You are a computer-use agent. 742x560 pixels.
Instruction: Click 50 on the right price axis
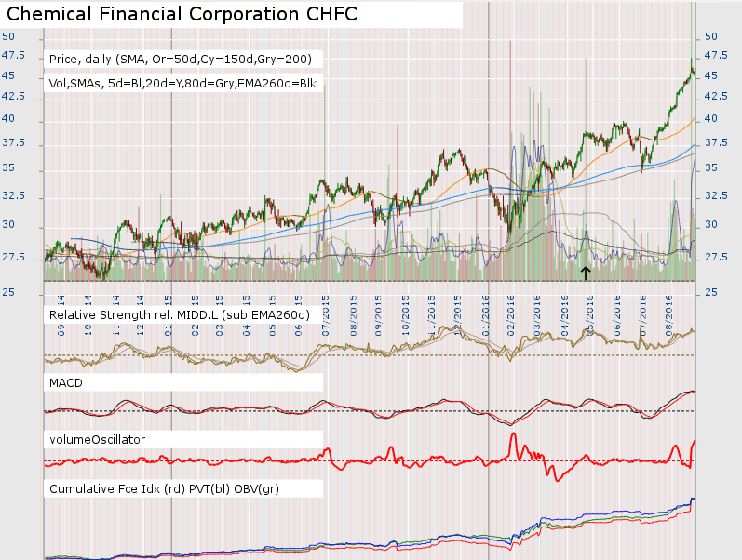711,36
